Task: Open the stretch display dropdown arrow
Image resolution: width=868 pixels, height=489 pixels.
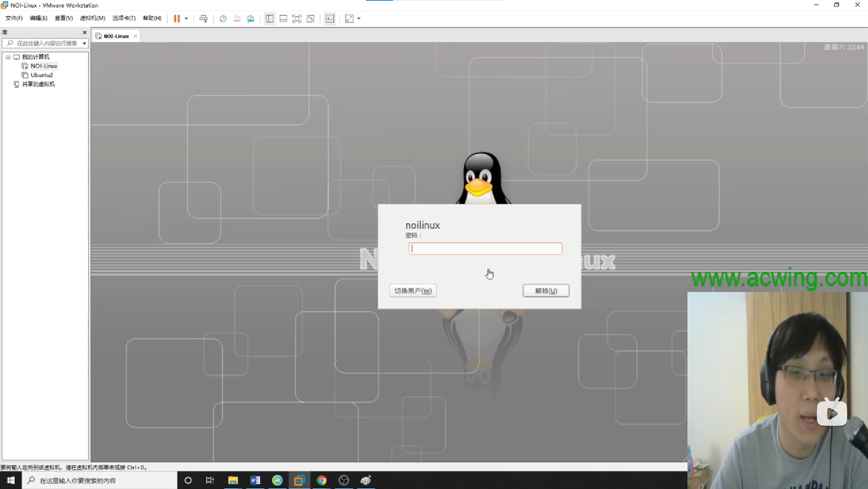Action: tap(359, 19)
